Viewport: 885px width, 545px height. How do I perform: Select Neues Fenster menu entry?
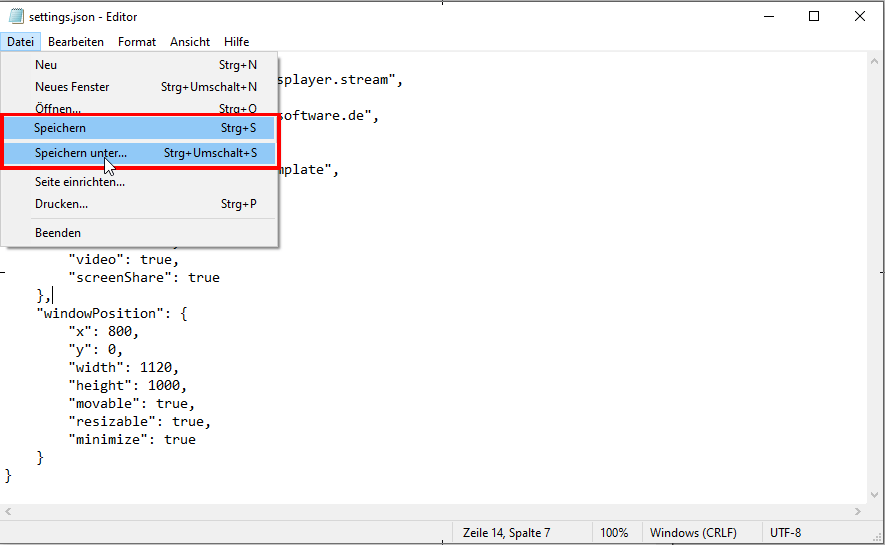[x=72, y=87]
